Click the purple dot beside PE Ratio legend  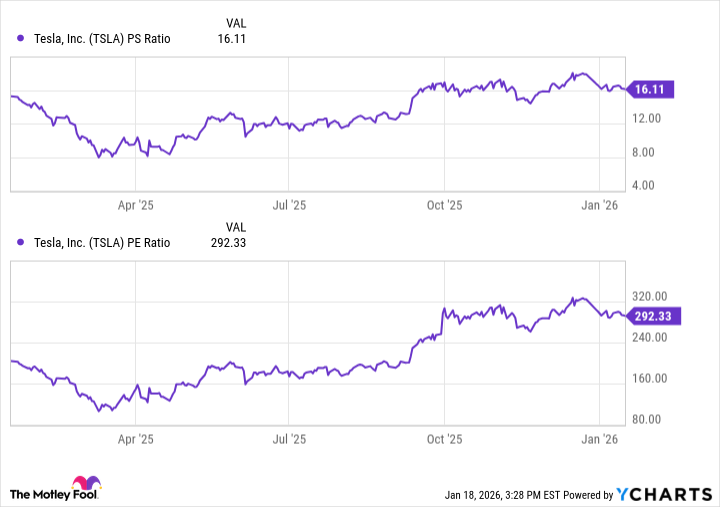(x=22, y=242)
